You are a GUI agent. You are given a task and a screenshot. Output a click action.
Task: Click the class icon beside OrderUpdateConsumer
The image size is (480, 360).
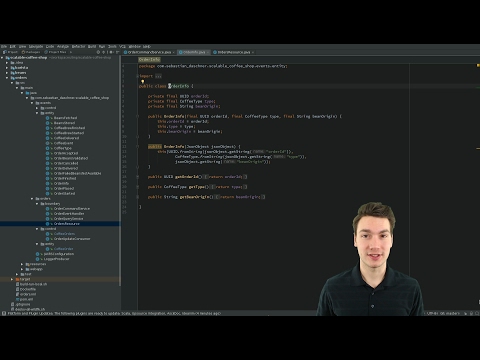pos(47,239)
